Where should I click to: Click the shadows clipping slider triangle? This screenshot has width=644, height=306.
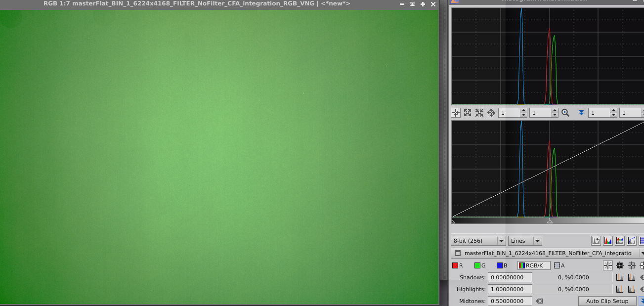[x=453, y=221]
